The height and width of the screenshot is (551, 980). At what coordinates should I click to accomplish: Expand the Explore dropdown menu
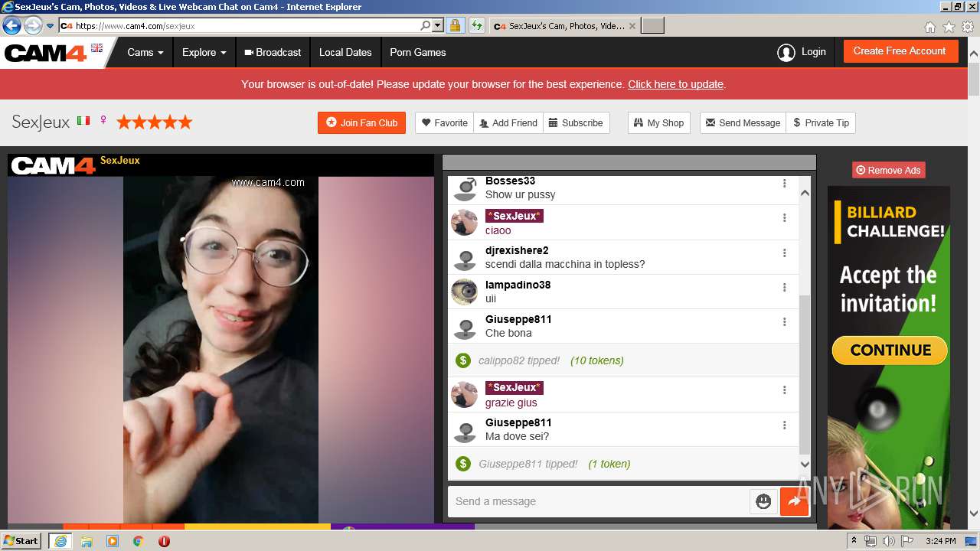(x=204, y=53)
